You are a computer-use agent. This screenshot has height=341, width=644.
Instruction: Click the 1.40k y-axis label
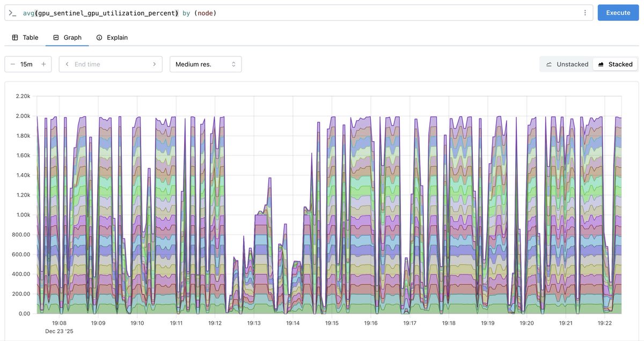pos(23,175)
